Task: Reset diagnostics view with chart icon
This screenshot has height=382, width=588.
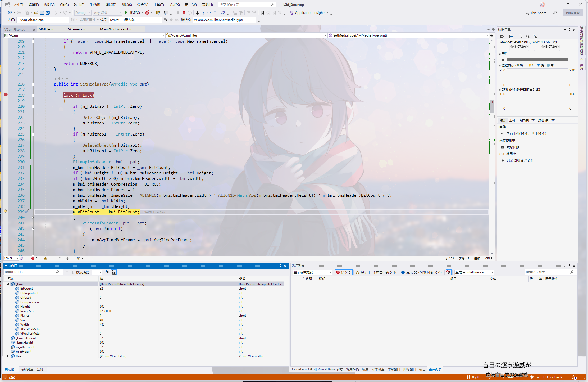Action: [x=535, y=37]
